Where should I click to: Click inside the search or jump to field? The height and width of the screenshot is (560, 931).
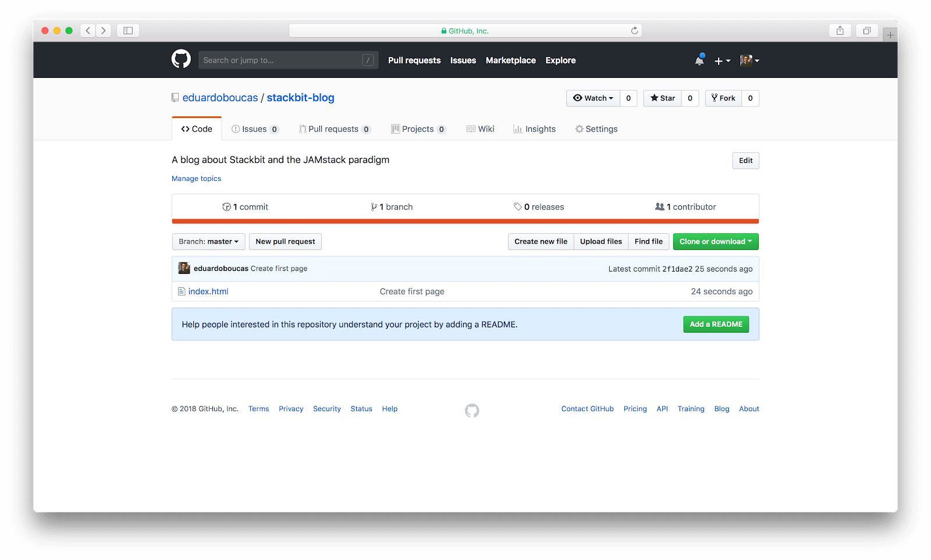(279, 59)
